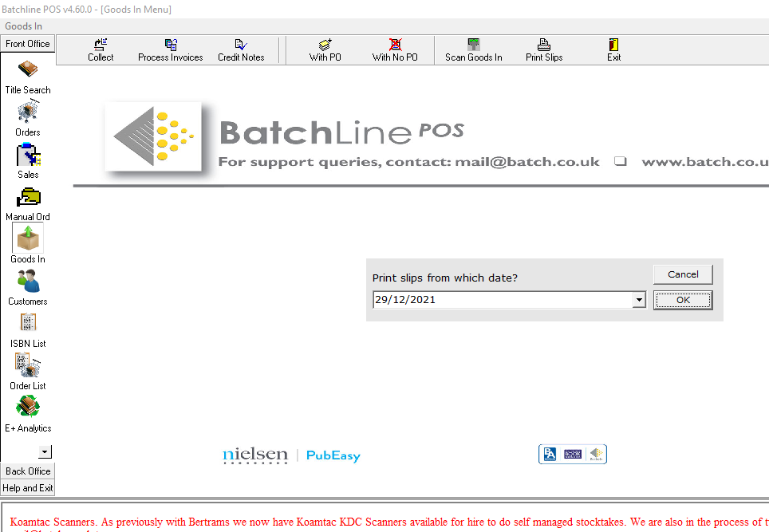The width and height of the screenshot is (769, 532).
Task: Open Credit Notes in the toolbar
Action: [x=241, y=50]
